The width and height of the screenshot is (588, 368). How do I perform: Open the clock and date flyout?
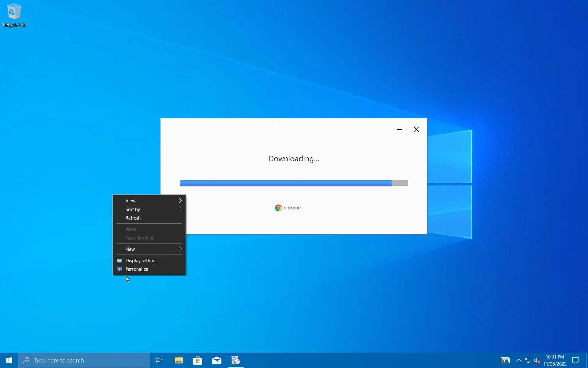click(555, 360)
